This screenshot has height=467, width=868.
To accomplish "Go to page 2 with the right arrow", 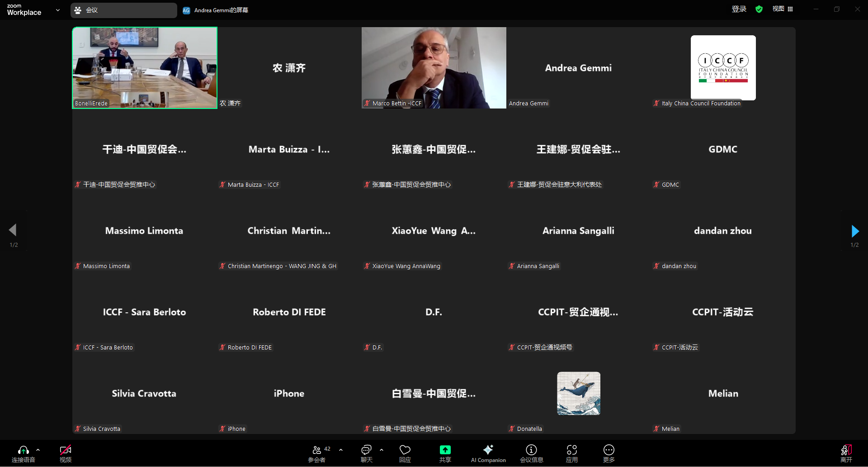I will pos(855,231).
